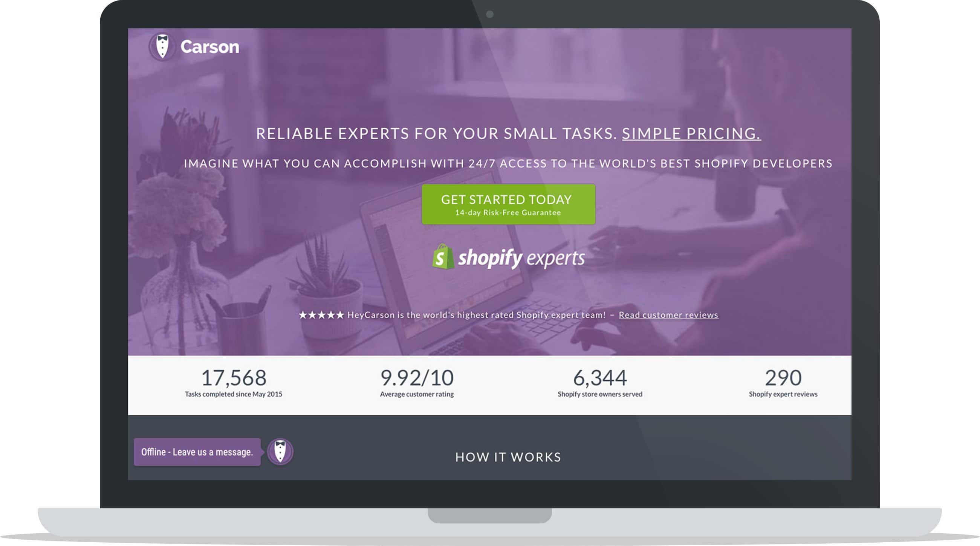Open the Simple Pricing link
This screenshot has height=546, width=980.
(691, 133)
